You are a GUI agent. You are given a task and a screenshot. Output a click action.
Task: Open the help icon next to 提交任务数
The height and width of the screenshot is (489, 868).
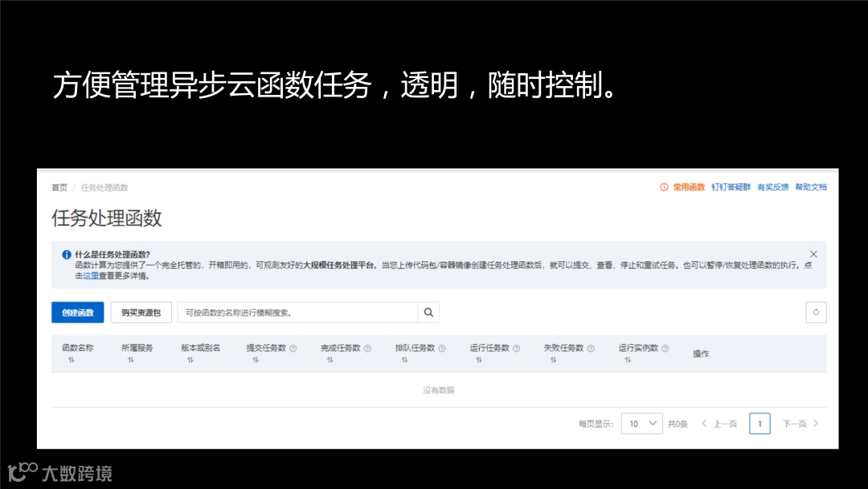[x=293, y=348]
